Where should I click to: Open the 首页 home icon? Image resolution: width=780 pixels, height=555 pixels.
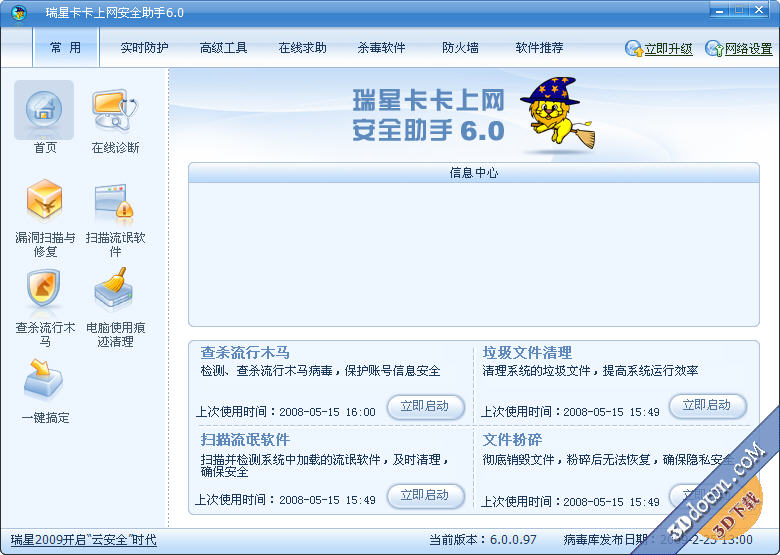tap(44, 109)
